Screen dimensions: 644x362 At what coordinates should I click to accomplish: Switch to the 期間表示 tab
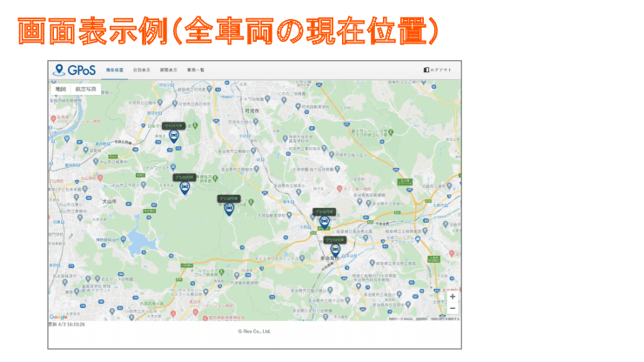pos(168,70)
